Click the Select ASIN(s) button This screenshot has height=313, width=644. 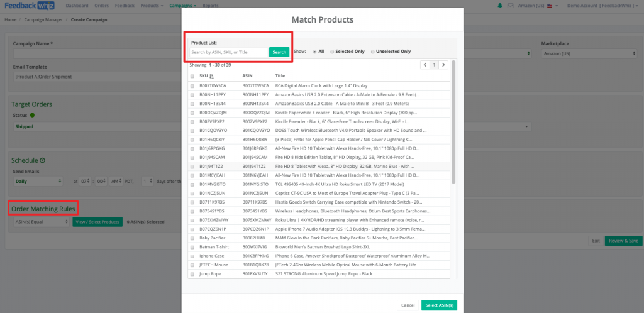tap(439, 305)
